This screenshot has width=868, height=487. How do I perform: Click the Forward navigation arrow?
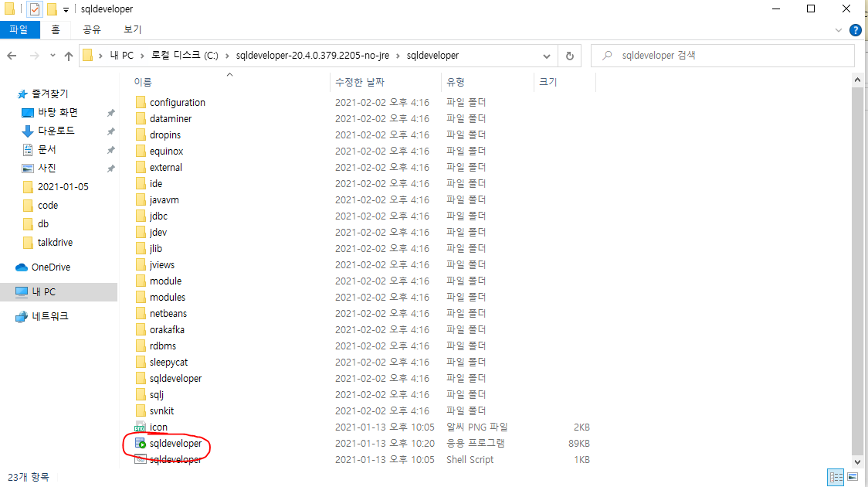coord(34,56)
